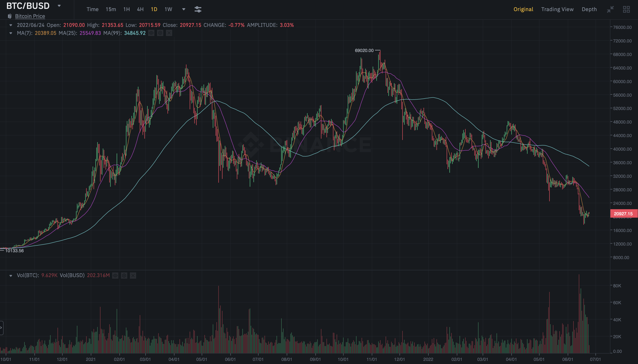Click the Open value 21090.00
This screenshot has height=364, width=638.
click(x=74, y=25)
